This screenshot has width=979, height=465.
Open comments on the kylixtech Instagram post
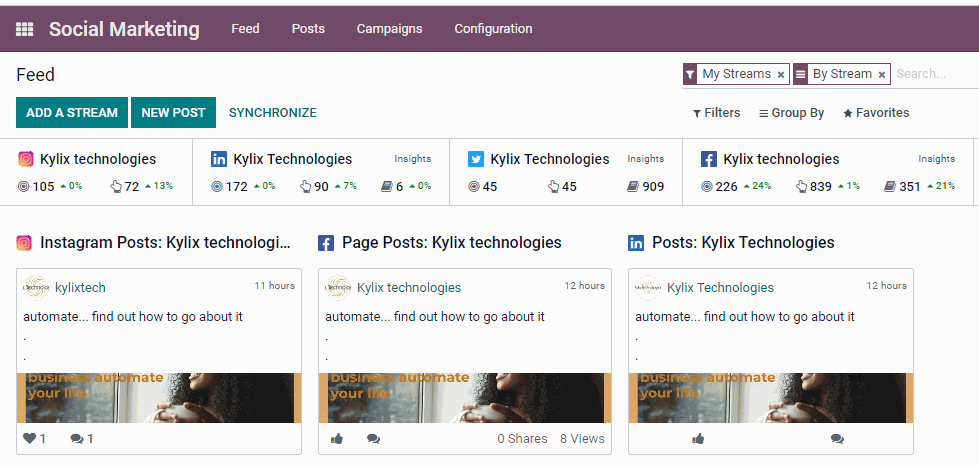click(x=77, y=439)
